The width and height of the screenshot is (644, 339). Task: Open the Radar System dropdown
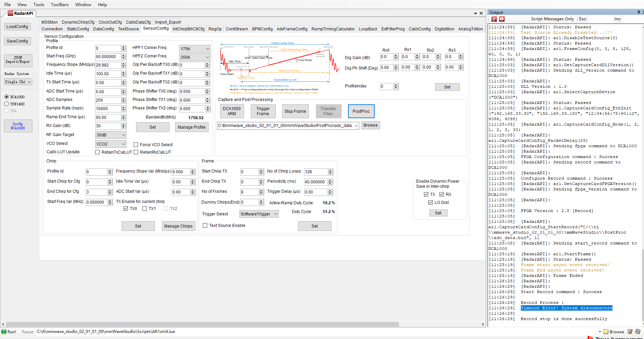tap(18, 82)
